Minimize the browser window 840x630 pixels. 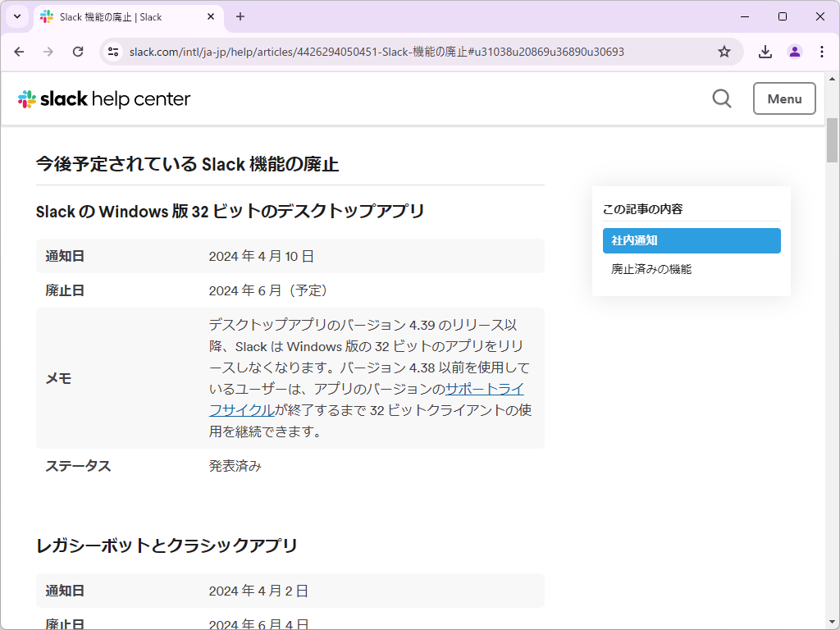(x=745, y=16)
